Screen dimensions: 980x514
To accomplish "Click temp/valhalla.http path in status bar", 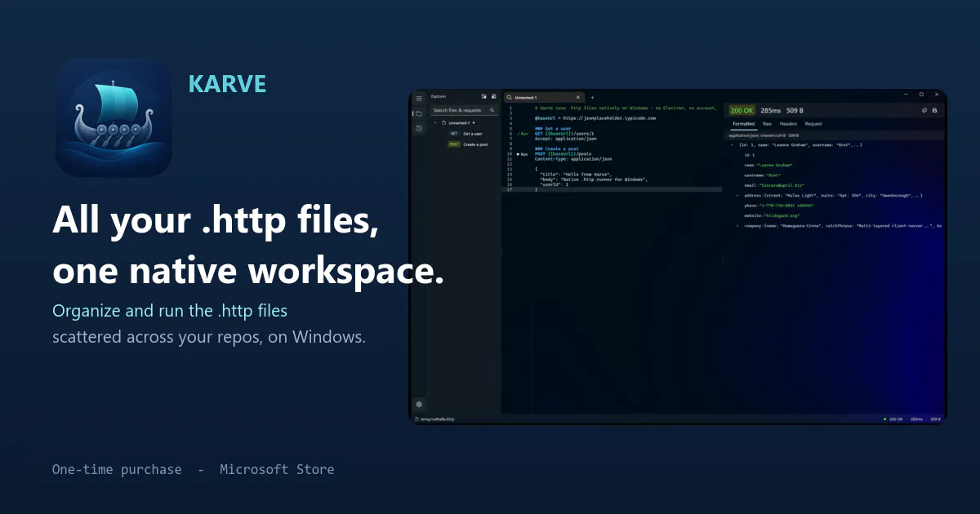I will point(438,419).
